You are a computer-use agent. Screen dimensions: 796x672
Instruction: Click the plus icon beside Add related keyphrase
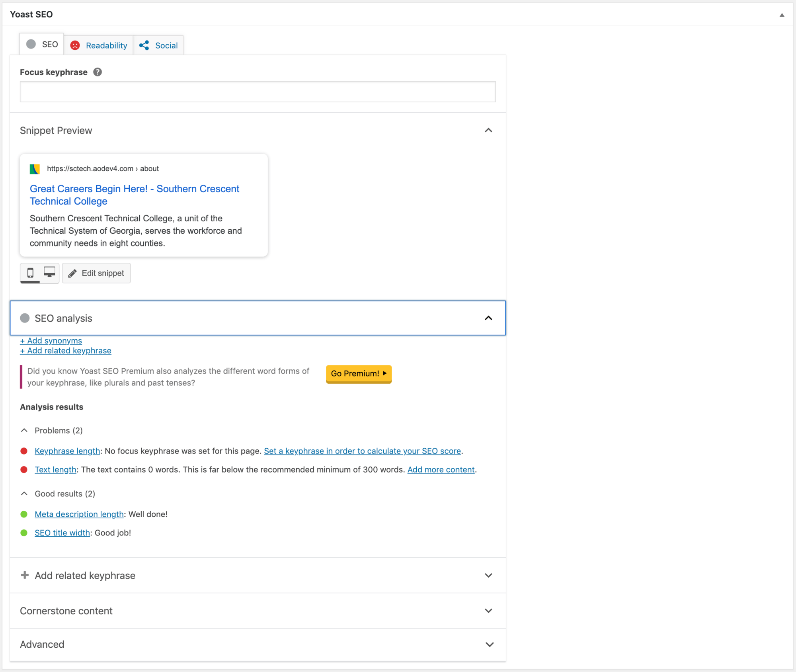point(25,575)
